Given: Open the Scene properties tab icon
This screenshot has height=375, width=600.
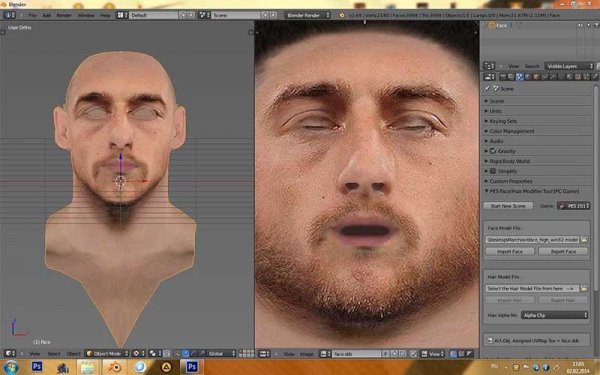Looking at the screenshot, I should 519,77.
